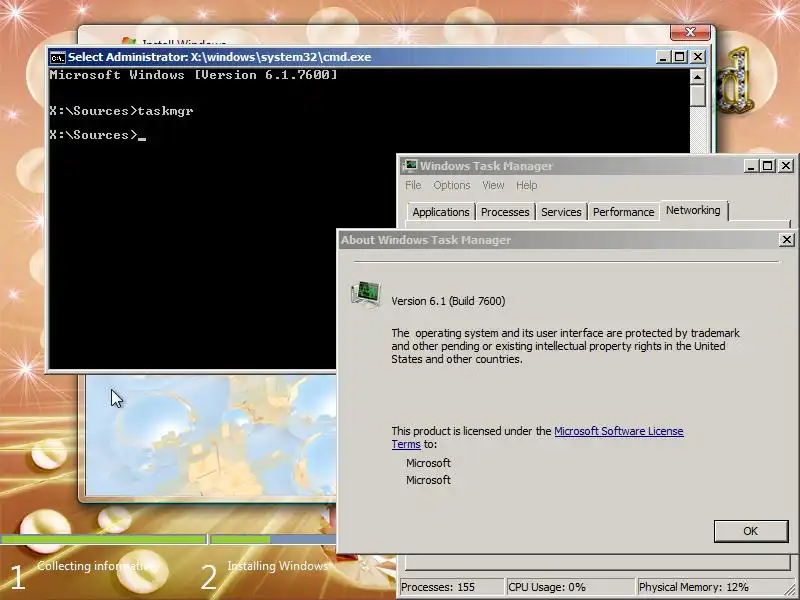The height and width of the screenshot is (600, 800).
Task: Switch to the Processes tab
Action: coord(505,212)
